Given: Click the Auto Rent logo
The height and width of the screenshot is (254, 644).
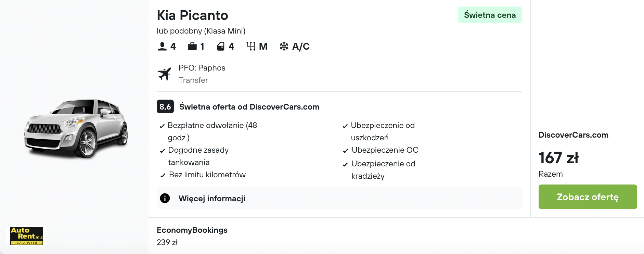Looking at the screenshot, I should [27, 236].
